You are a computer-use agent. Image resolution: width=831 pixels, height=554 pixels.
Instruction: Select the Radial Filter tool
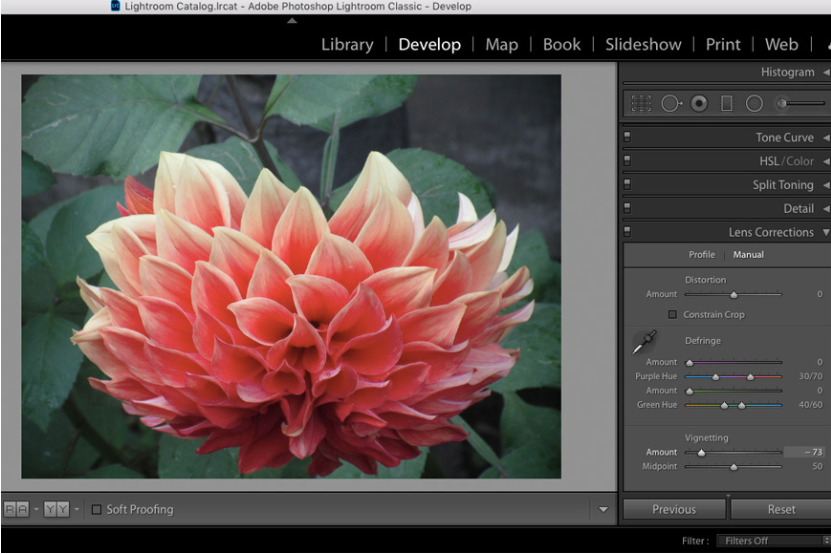(x=754, y=103)
